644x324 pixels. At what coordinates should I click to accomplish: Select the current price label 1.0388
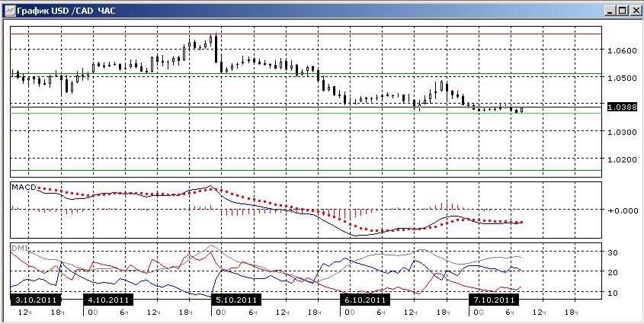623,107
